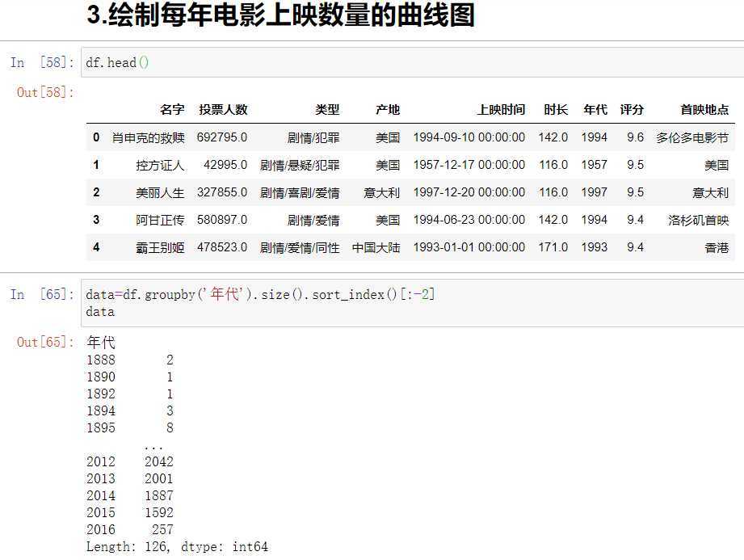Click row index 0 of the dataframe
744x560 pixels.
click(96, 137)
